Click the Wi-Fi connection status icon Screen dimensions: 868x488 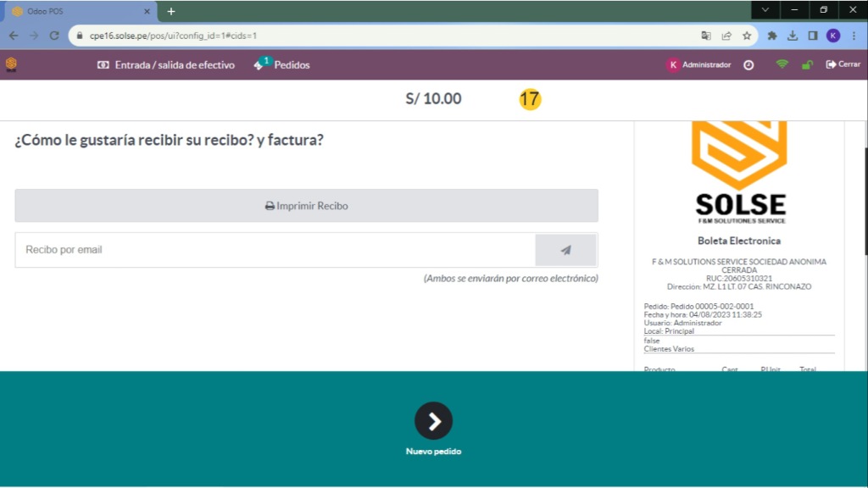pos(782,64)
